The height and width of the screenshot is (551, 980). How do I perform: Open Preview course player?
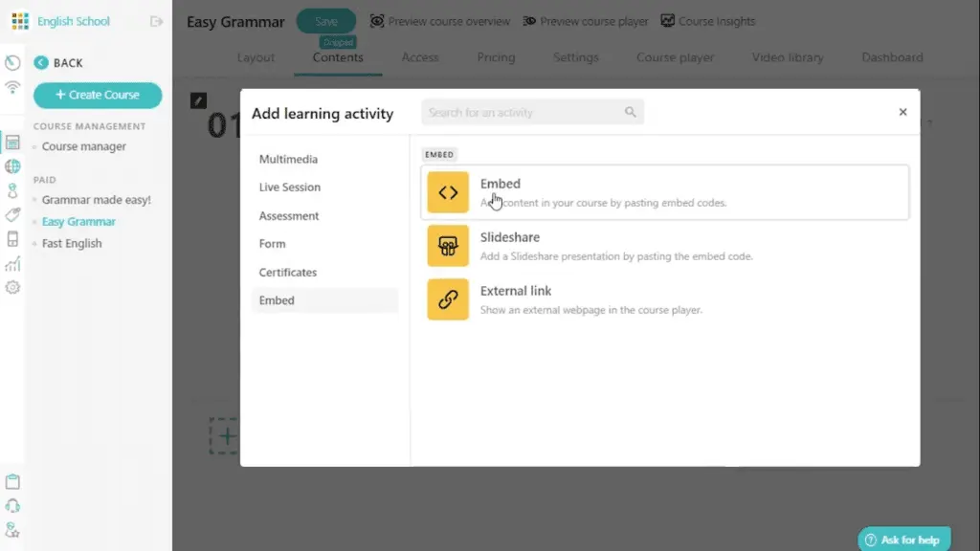[586, 21]
